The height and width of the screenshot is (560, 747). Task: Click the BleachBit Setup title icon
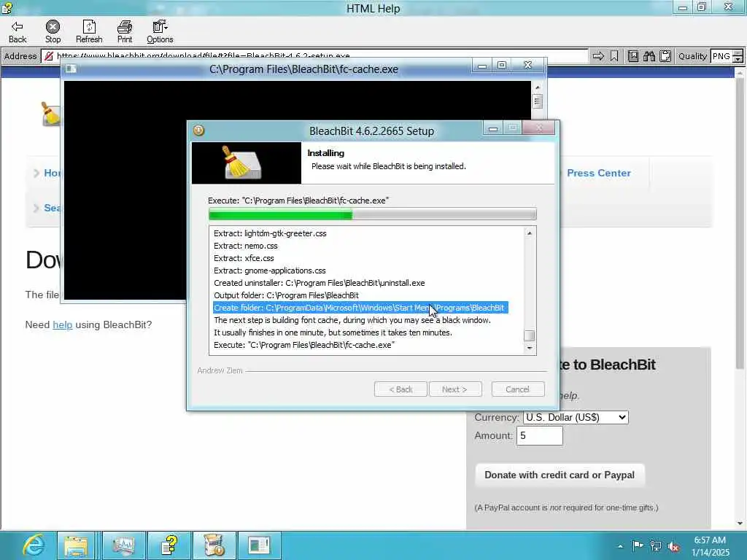[x=198, y=131]
